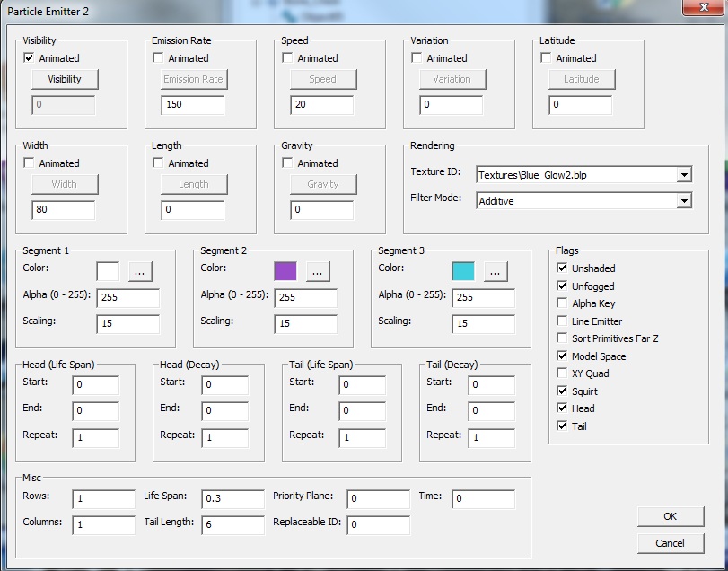Click the Segment 3 Alpha field
728x571 pixels.
(484, 297)
